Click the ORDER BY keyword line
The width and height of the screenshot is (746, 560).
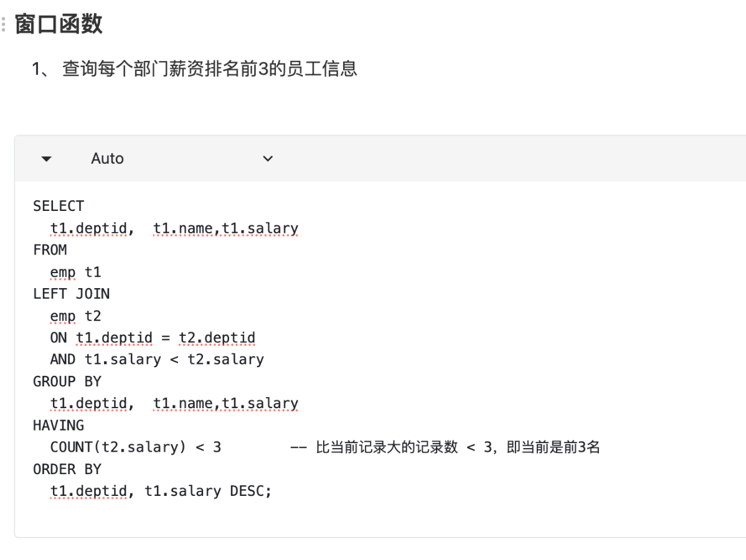point(67,469)
